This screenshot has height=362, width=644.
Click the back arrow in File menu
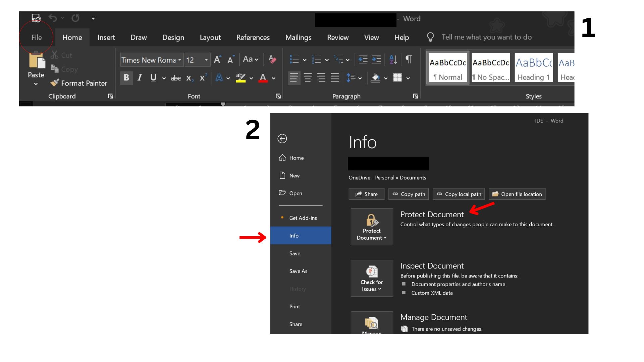tap(282, 139)
